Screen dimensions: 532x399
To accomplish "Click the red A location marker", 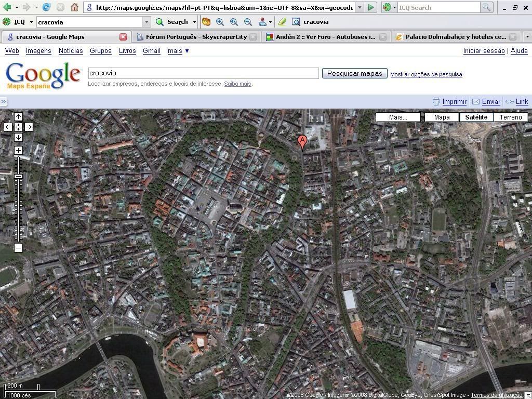I will (302, 141).
